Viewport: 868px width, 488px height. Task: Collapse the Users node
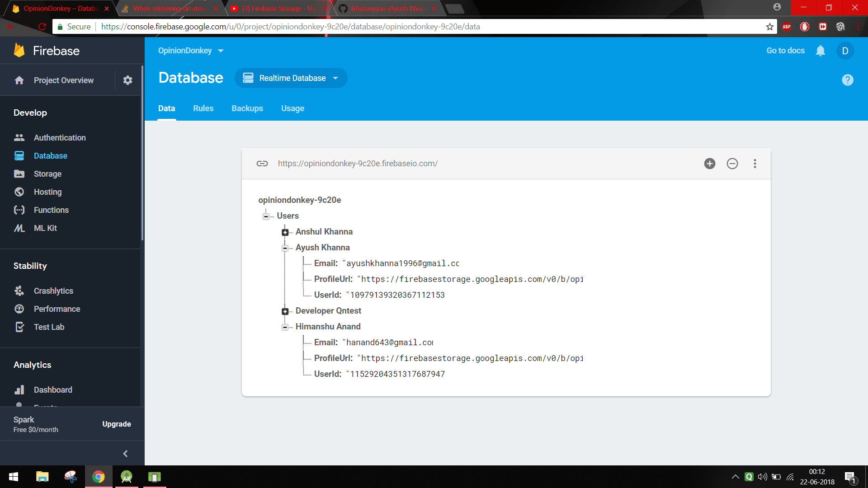(x=266, y=216)
